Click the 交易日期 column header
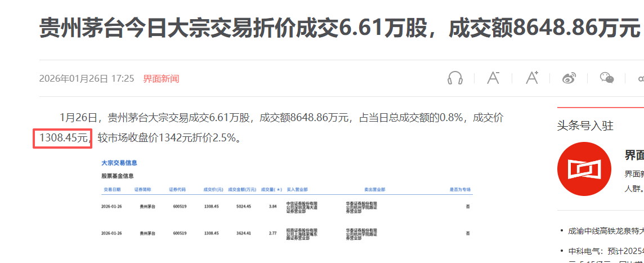Screen dimensions: 644x263 coord(112,190)
